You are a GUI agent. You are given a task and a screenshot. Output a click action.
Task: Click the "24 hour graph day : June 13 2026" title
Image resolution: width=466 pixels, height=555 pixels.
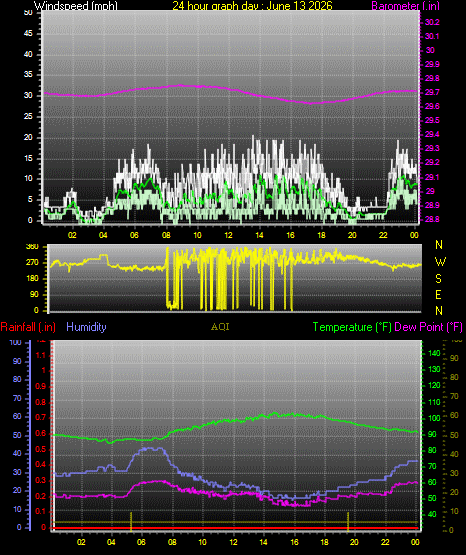(x=252, y=6)
